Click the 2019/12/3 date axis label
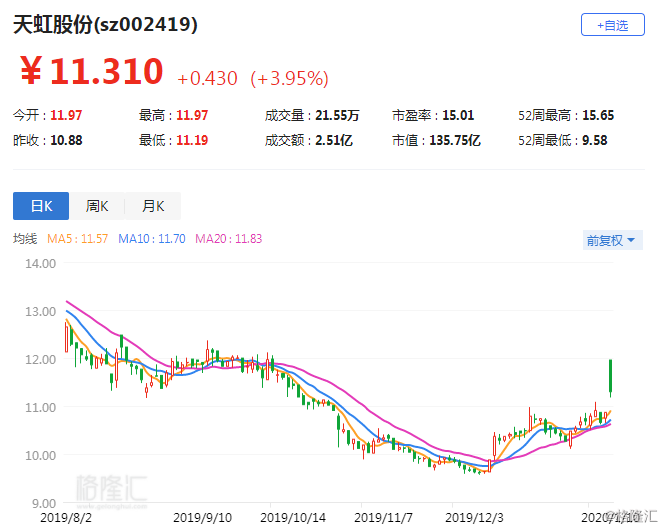Screen dimensions: 665x530 (x=474, y=518)
